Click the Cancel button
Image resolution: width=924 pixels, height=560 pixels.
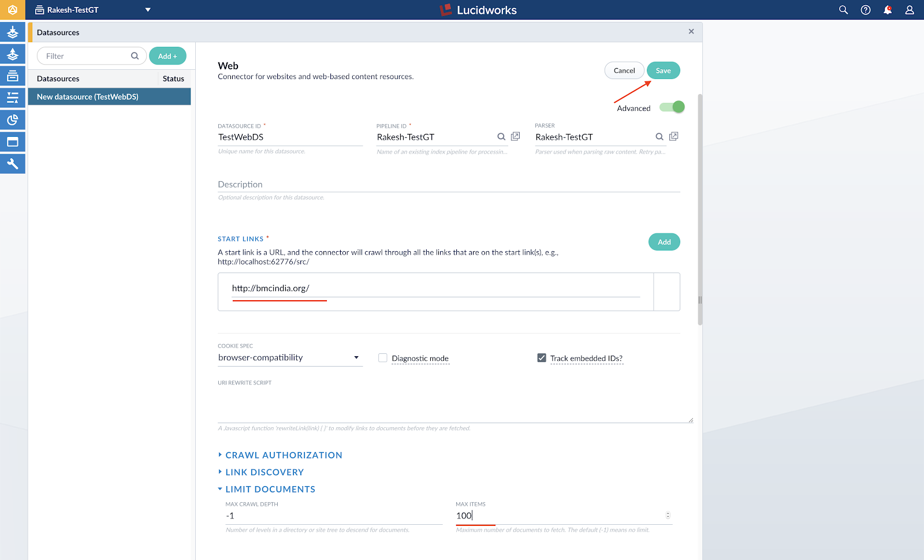point(624,70)
